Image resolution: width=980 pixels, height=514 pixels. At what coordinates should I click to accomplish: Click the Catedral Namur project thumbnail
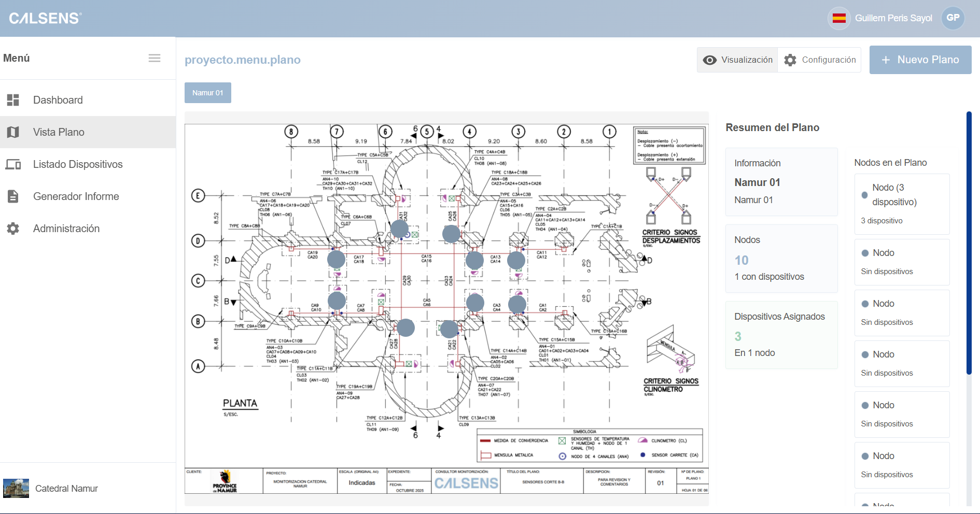click(x=16, y=488)
